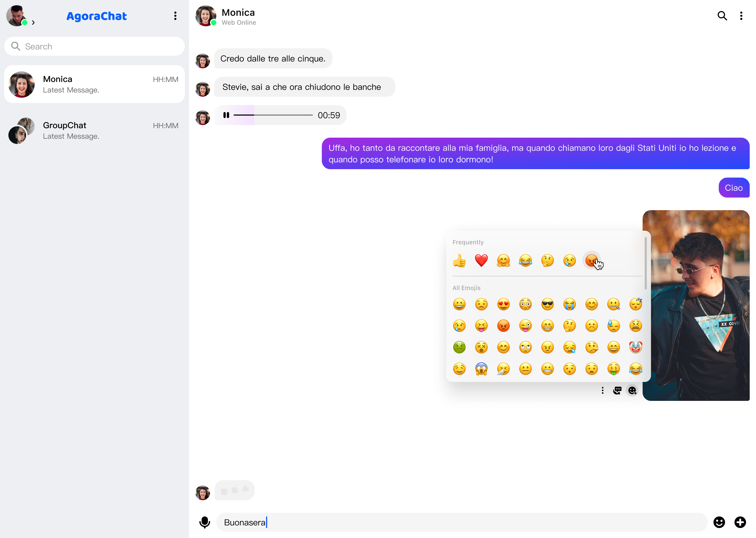Select the thumbs up emoji
This screenshot has height=538, width=756.
tap(459, 261)
